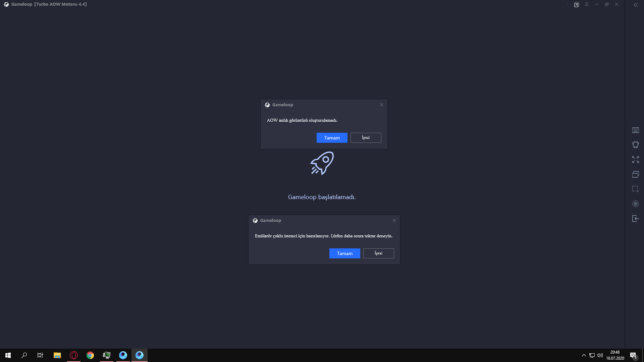Screen dimensions: 644x362
Task: Restore down the Gameloop main window
Action: [x=606, y=4]
